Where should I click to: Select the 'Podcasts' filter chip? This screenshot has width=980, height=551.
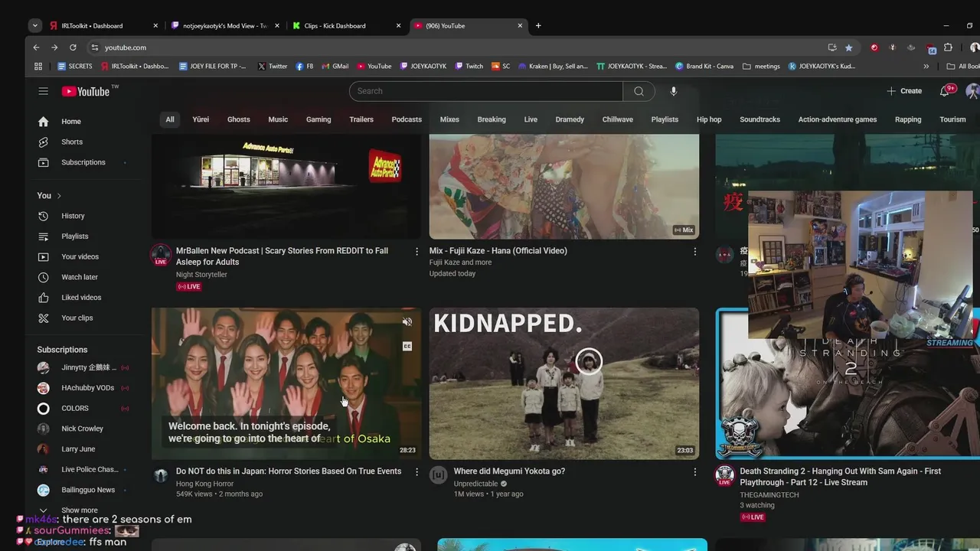pyautogui.click(x=407, y=119)
